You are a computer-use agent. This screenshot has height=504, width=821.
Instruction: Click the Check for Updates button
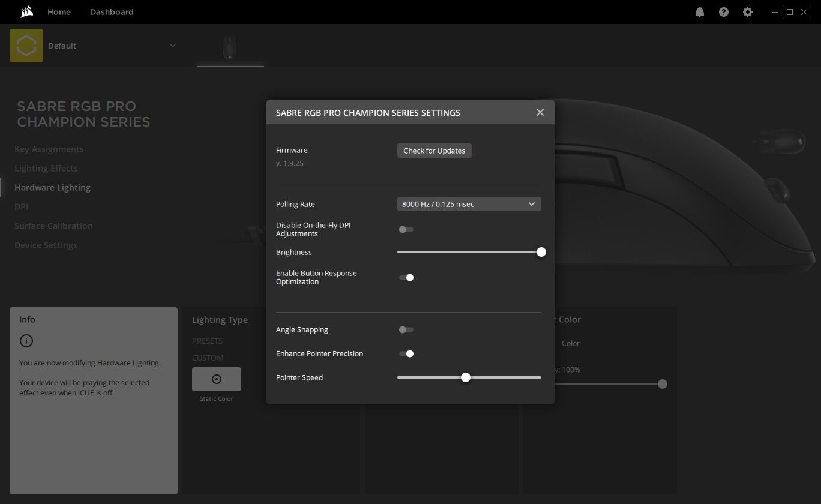tap(434, 151)
